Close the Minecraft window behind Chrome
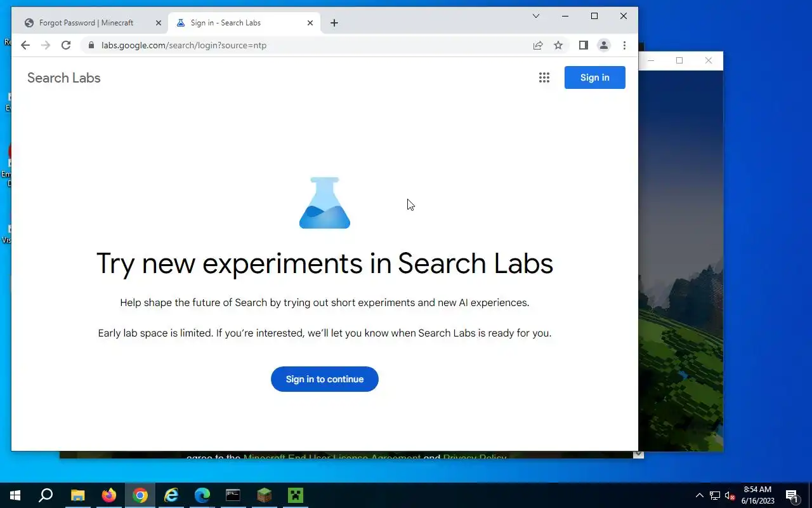The image size is (812, 508). (709, 61)
